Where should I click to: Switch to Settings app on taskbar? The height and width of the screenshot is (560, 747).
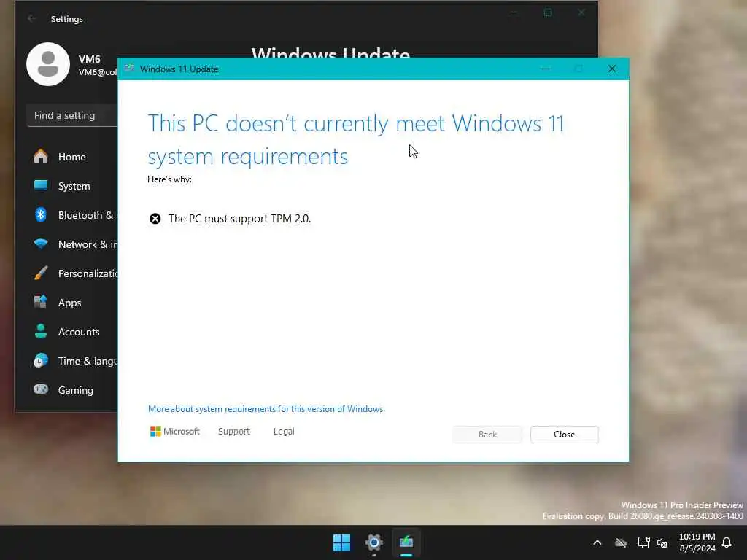374,542
